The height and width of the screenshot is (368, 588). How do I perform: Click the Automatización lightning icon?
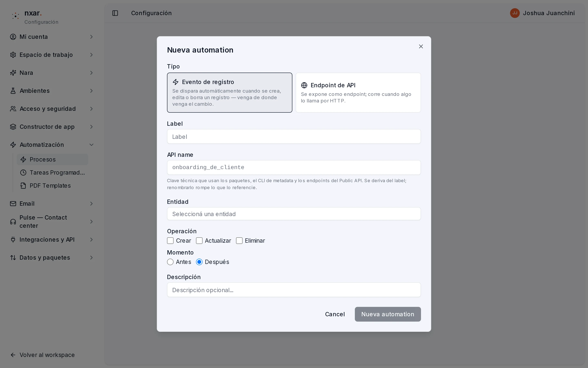[13, 145]
